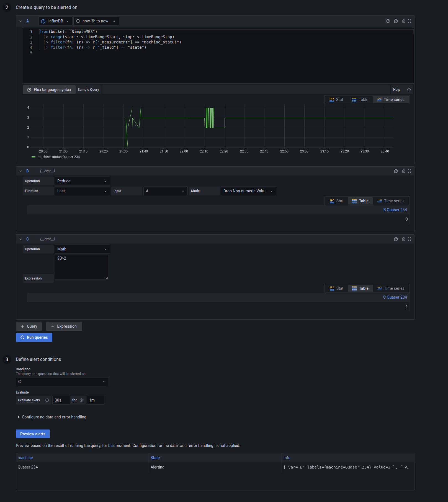The width and height of the screenshot is (448, 502).
Task: Duplicate query A using the copy icon
Action: (396, 21)
